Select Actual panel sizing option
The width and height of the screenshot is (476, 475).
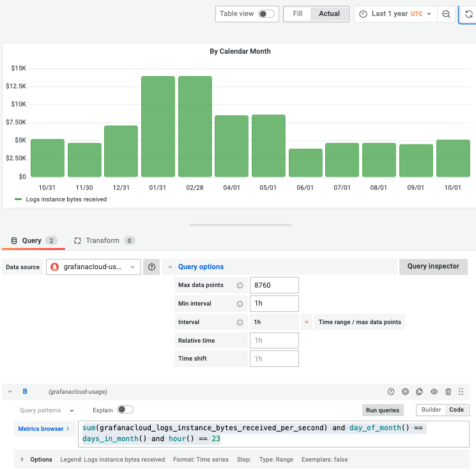point(329,14)
